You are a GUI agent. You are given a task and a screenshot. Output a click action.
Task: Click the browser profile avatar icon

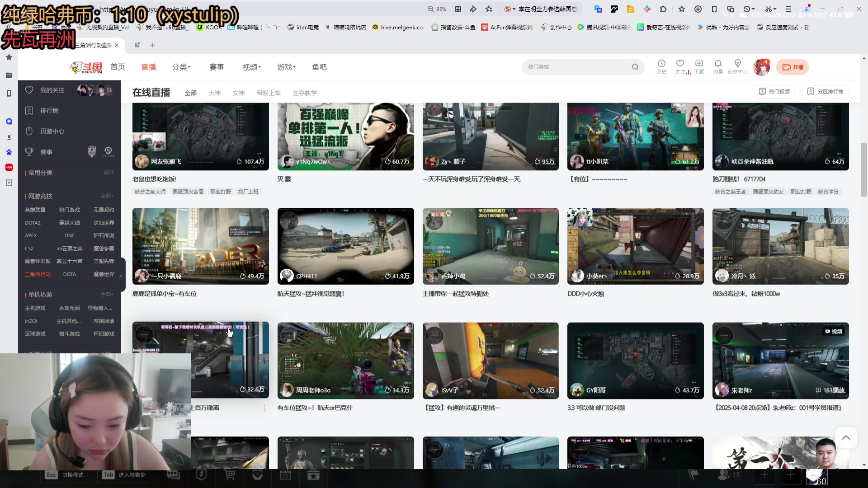click(x=807, y=9)
